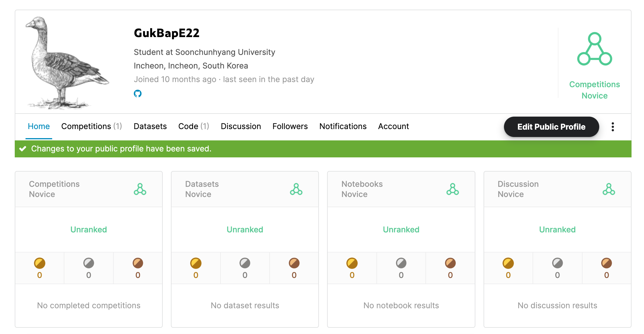
Task: Click the GukBapE22 username heading
Action: coord(167,33)
